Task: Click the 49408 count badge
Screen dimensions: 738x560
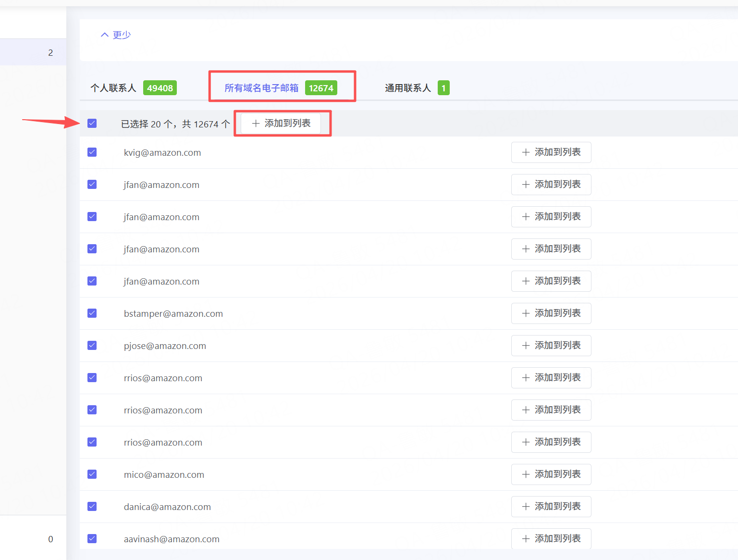Action: pos(160,88)
